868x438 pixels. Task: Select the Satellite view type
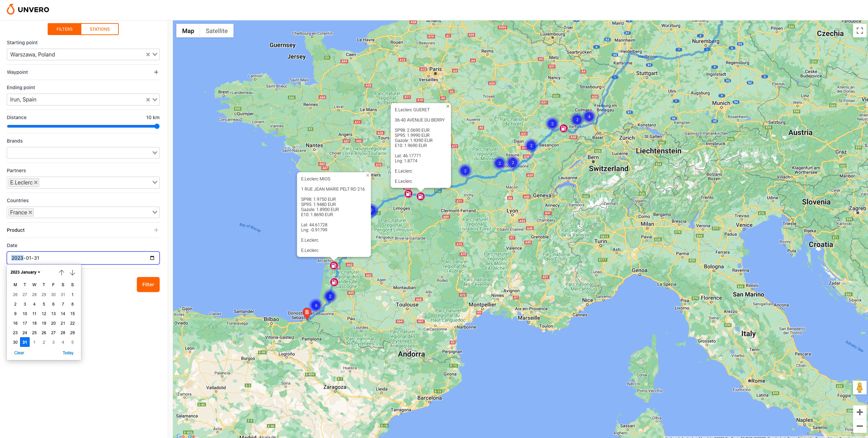(x=217, y=31)
